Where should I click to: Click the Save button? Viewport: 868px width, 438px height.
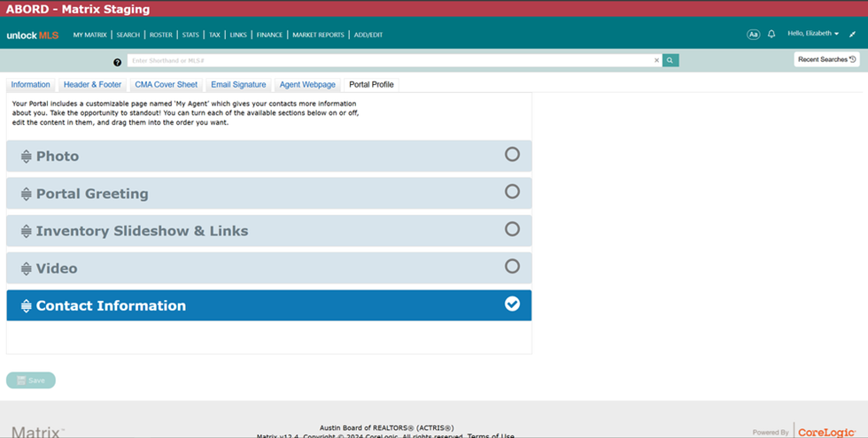(31, 380)
